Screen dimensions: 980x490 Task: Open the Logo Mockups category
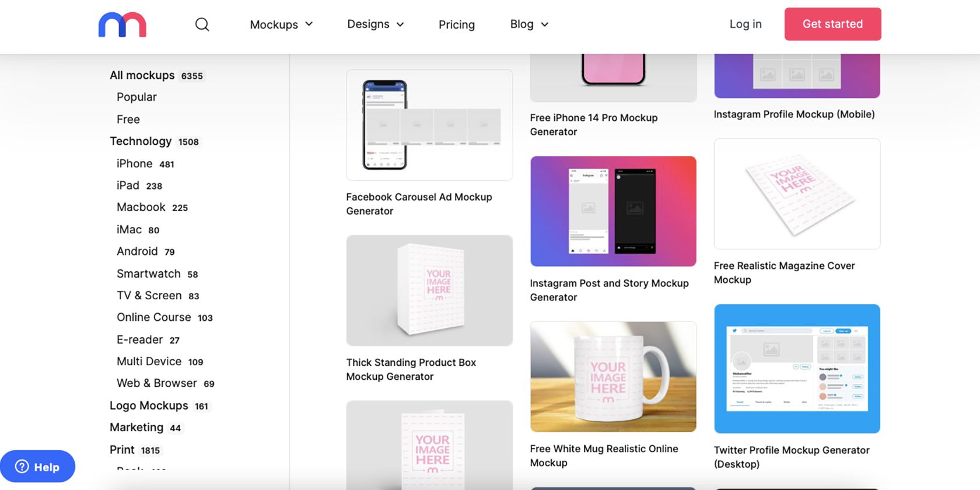149,405
